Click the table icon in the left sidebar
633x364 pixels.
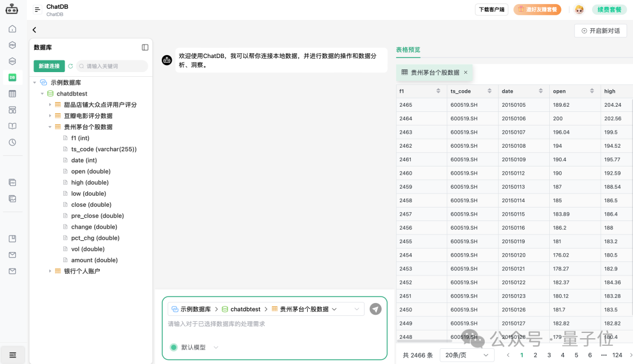pos(13,93)
